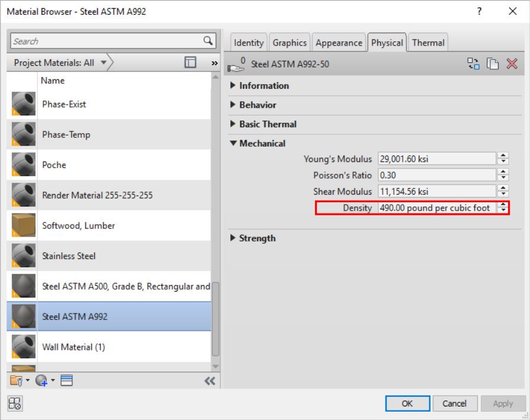
Task: Switch to the Appearance tab
Action: [x=339, y=43]
